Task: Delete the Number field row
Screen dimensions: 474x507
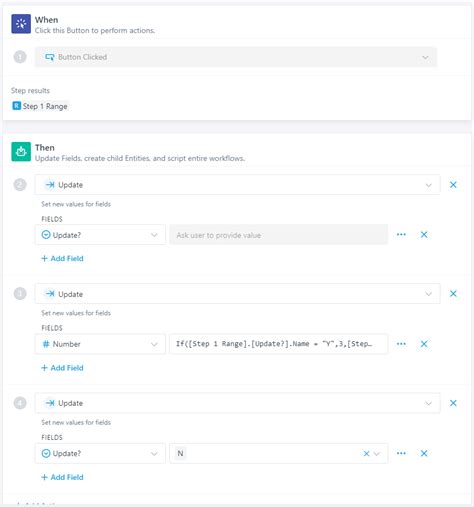Action: tap(424, 344)
